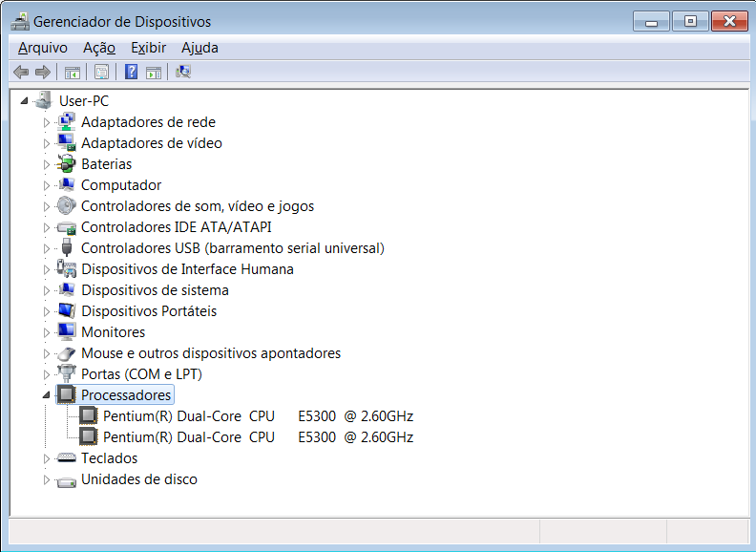This screenshot has width=756, height=552.
Task: Click the Properties toolbar icon
Action: 101,73
